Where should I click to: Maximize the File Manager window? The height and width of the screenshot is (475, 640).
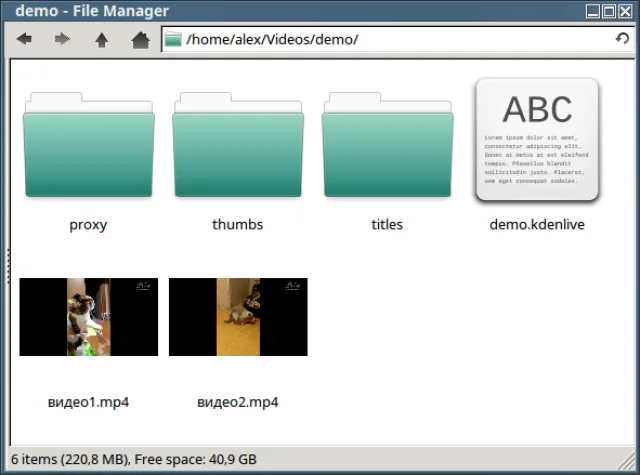[x=609, y=11]
